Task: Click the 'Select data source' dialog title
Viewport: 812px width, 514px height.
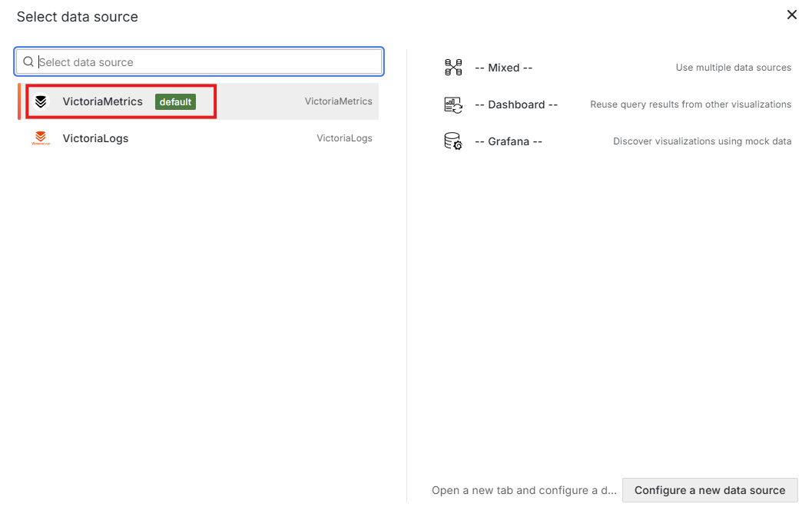Action: (77, 17)
